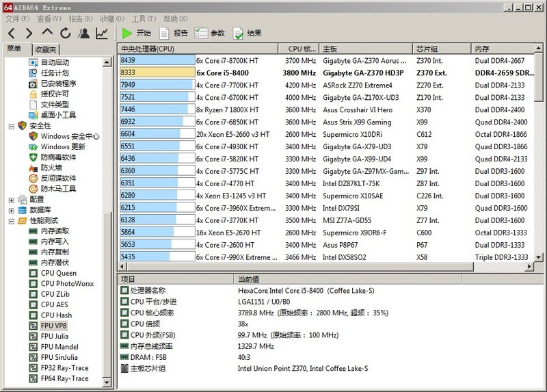Image resolution: width=547 pixels, height=392 pixels.
Task: Click the 8333 score bar
Action: pyautogui.click(x=157, y=73)
